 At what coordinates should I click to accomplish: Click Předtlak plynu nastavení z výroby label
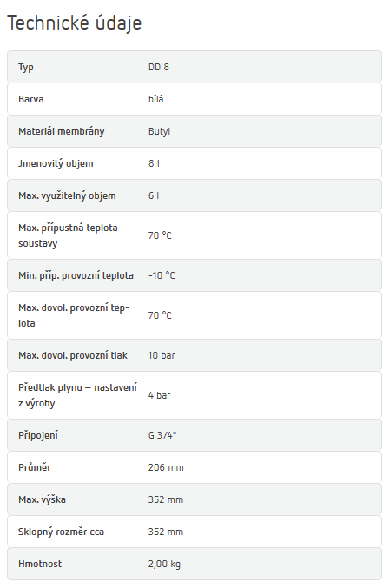(77, 395)
